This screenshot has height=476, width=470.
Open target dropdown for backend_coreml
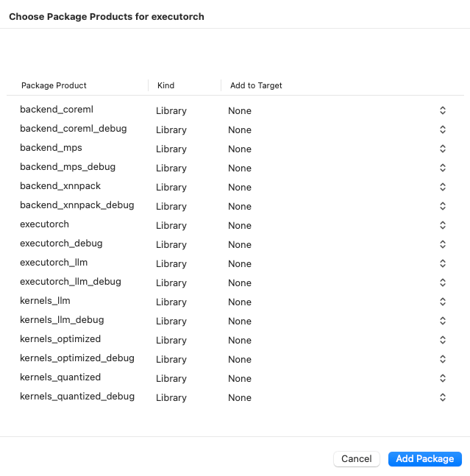[443, 110]
